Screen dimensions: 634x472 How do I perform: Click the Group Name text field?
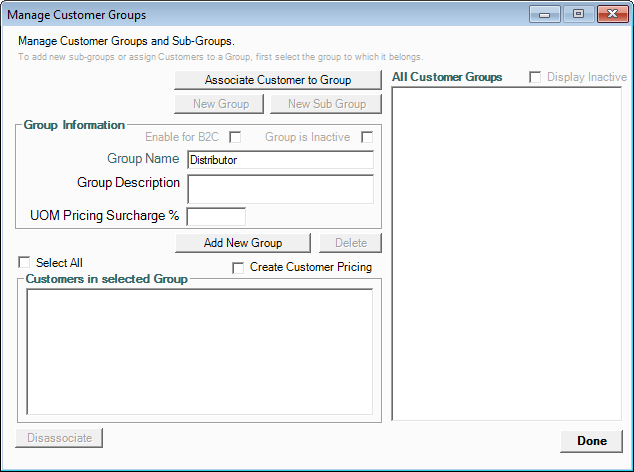pyautogui.click(x=279, y=160)
